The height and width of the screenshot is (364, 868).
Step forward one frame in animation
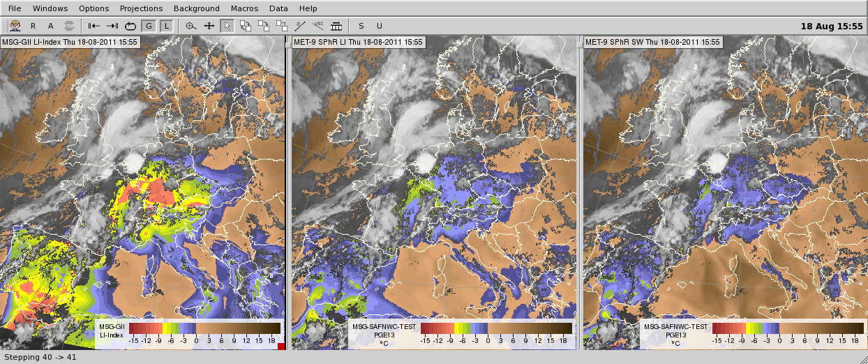[112, 26]
